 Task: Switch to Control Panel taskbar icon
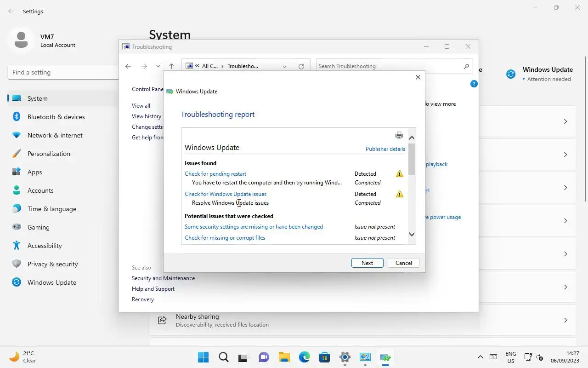(365, 357)
